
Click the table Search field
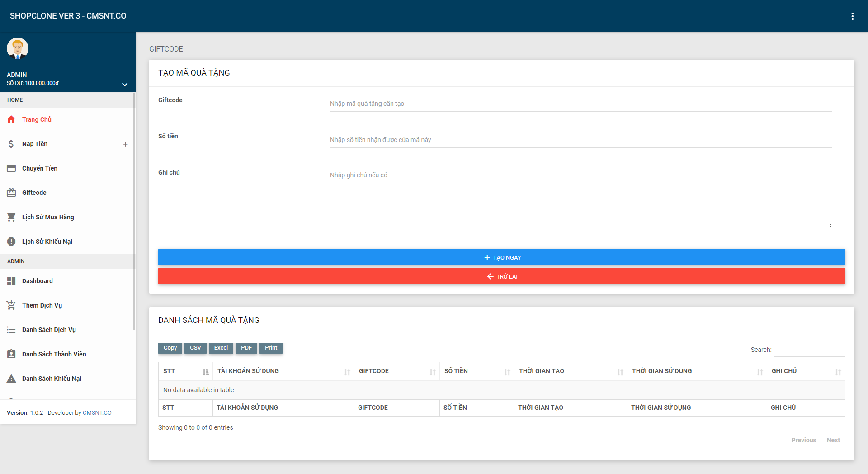coord(810,350)
